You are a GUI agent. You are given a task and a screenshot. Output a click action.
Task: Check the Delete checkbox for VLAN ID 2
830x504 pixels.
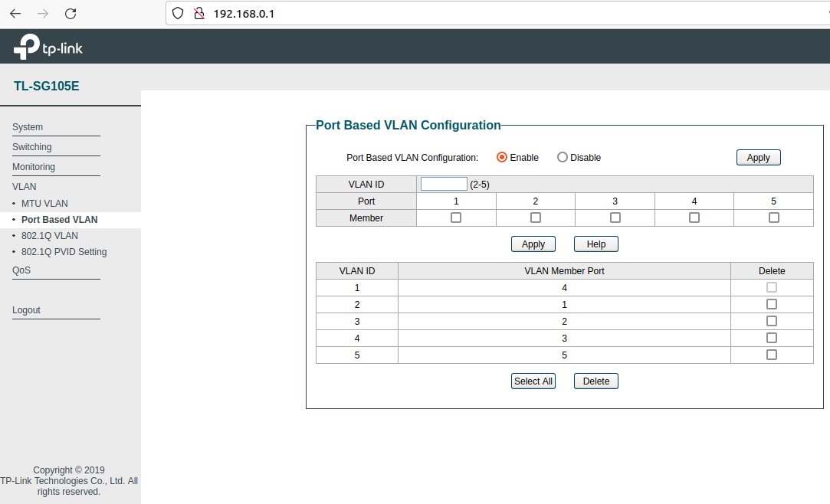point(772,303)
